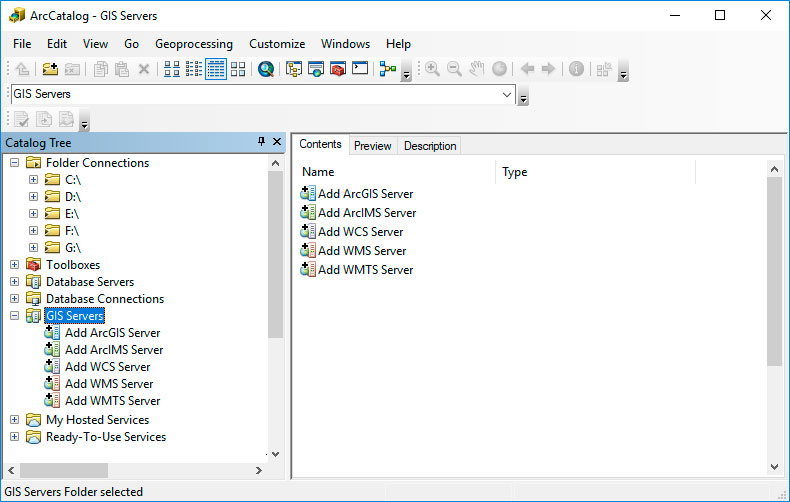Click the Create Thumbnail icon
This screenshot has width=790, height=502.
click(604, 69)
